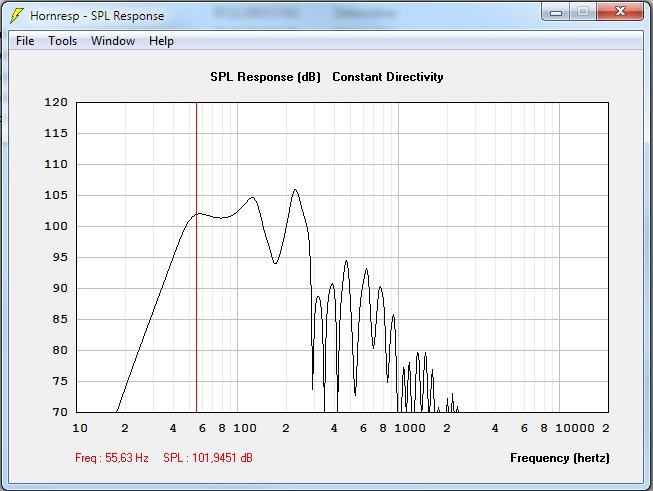Maximize the Hornresp window
The height and width of the screenshot is (491, 653).
[x=582, y=12]
